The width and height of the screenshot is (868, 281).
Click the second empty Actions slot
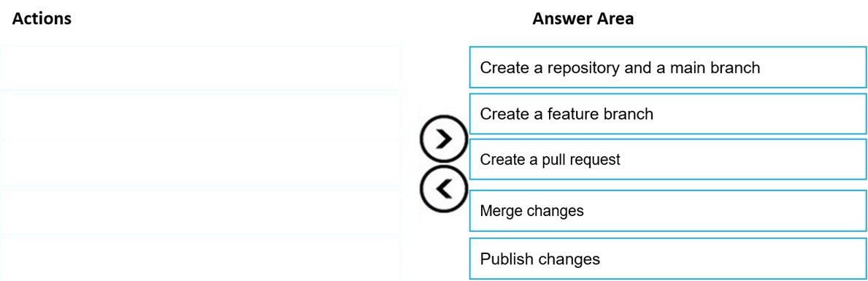pyautogui.click(x=200, y=117)
